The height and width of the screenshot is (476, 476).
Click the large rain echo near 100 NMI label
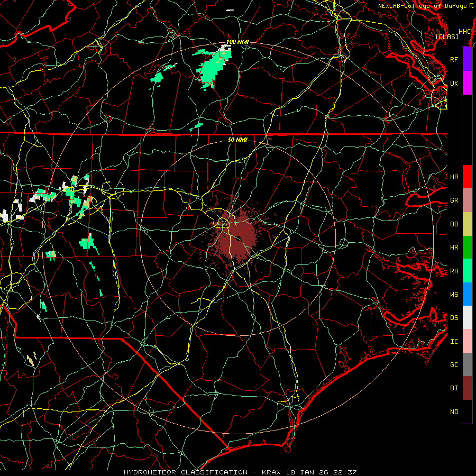coord(214,68)
